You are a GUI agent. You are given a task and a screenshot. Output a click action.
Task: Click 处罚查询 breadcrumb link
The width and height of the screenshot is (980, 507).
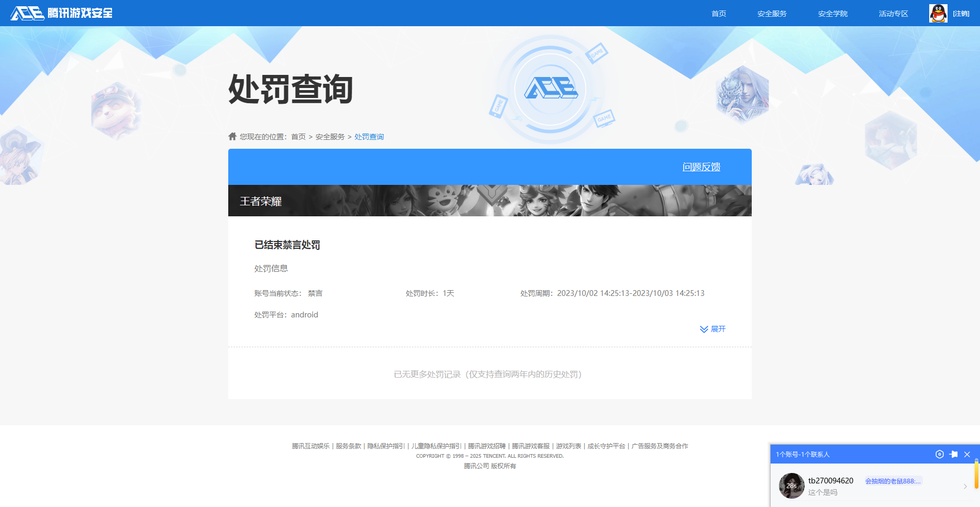369,137
